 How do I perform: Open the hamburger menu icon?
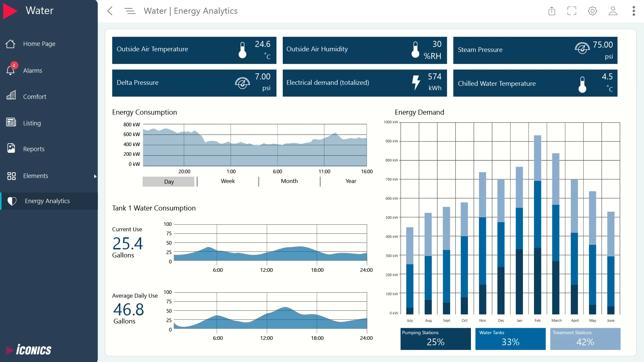130,11
